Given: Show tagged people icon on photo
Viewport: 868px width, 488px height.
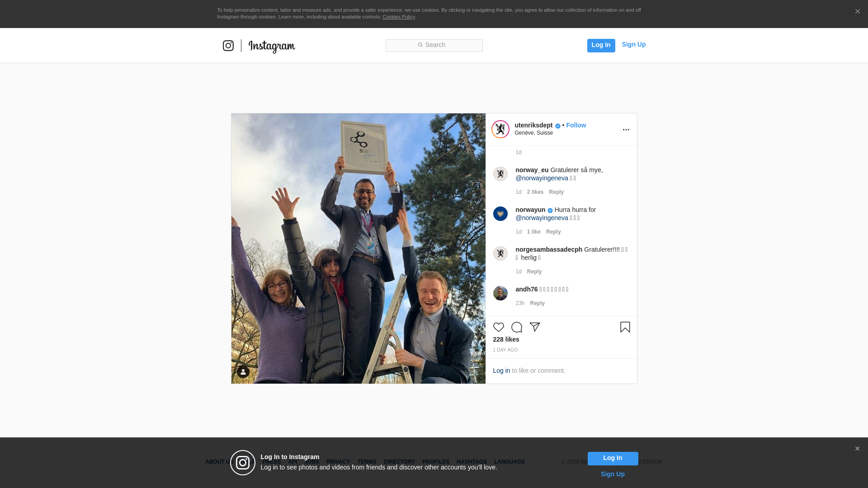Looking at the screenshot, I should (243, 372).
